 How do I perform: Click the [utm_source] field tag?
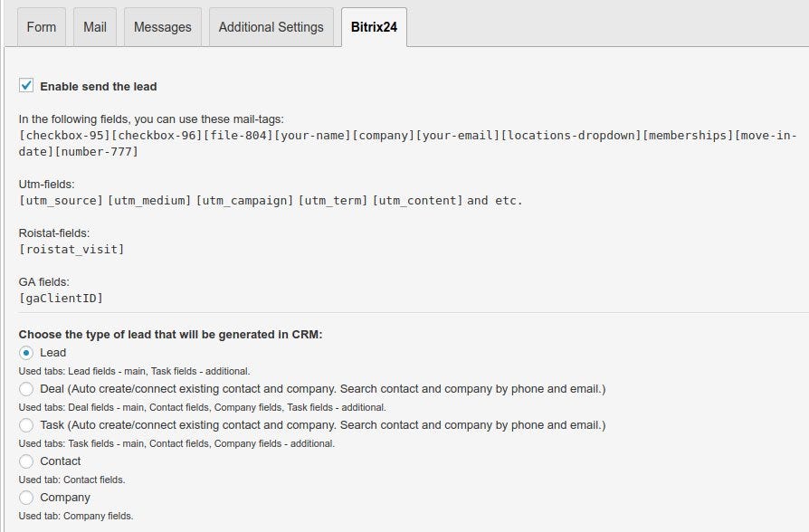60,200
